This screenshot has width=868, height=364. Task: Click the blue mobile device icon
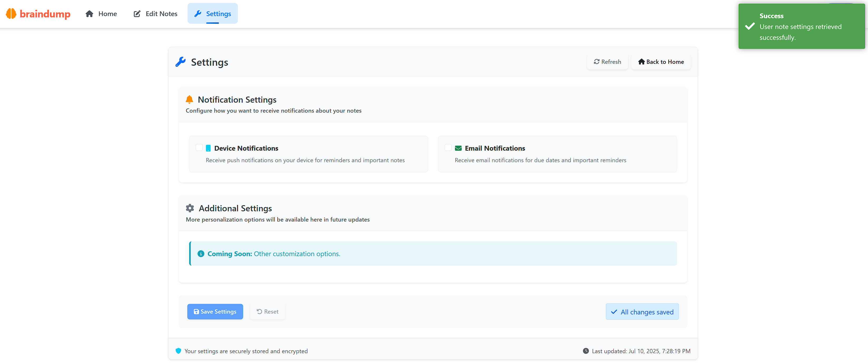click(x=208, y=148)
